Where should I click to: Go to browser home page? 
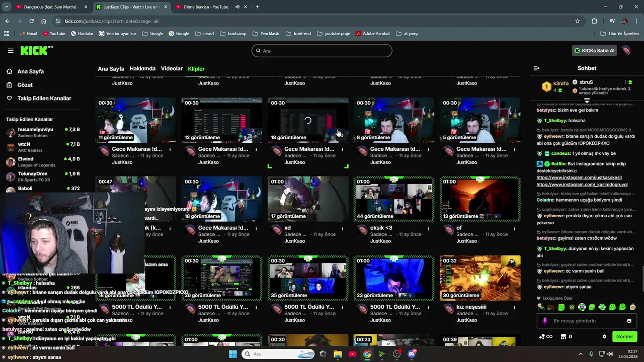44,21
